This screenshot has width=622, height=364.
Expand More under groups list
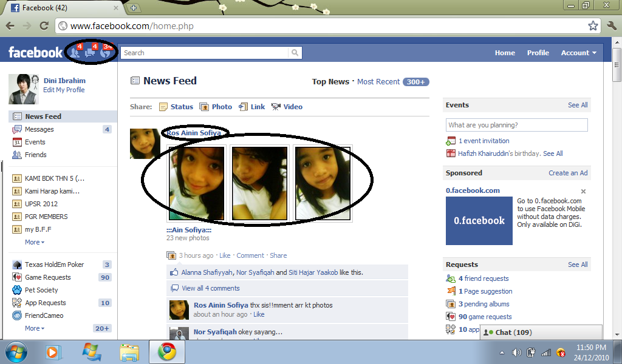(x=35, y=242)
